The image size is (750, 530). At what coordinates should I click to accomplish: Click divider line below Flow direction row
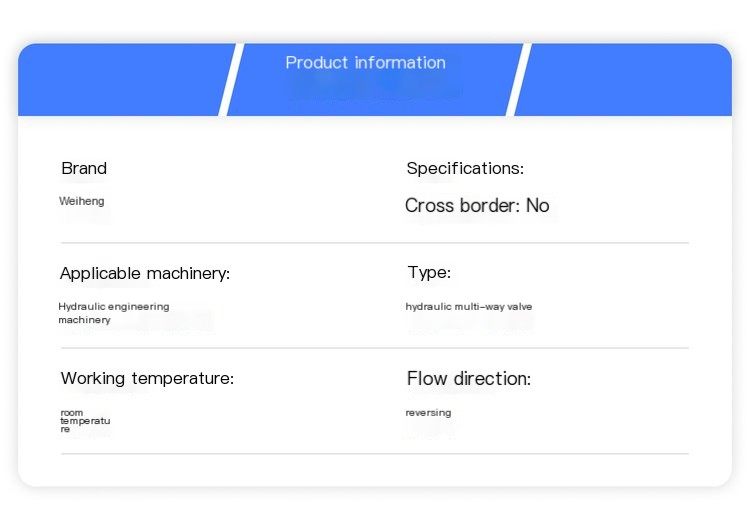[x=375, y=453]
